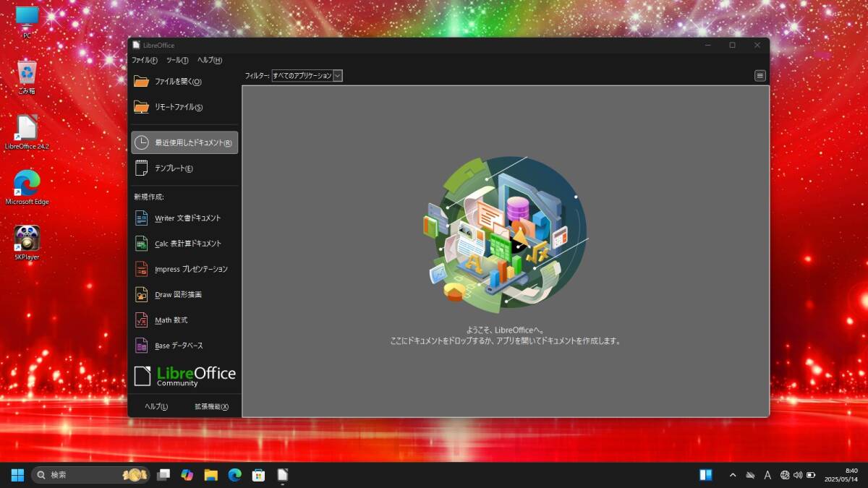Click the Math formula icon
The width and height of the screenshot is (868, 488).
[142, 320]
